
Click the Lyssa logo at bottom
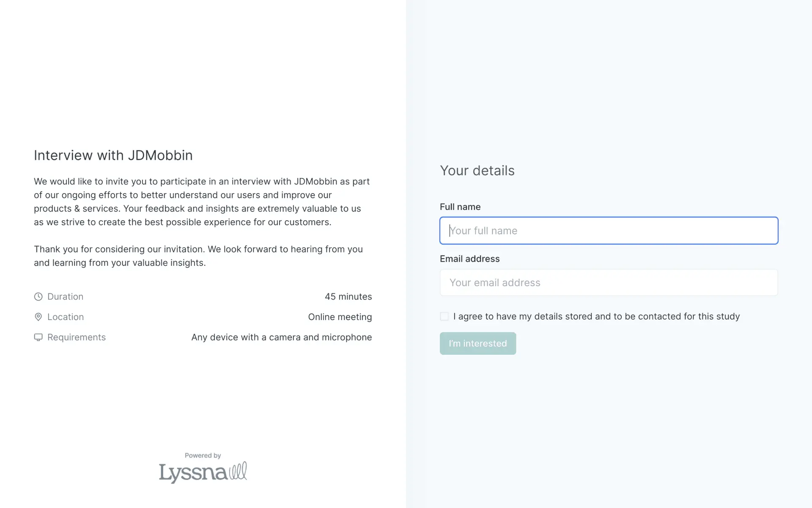click(x=203, y=472)
